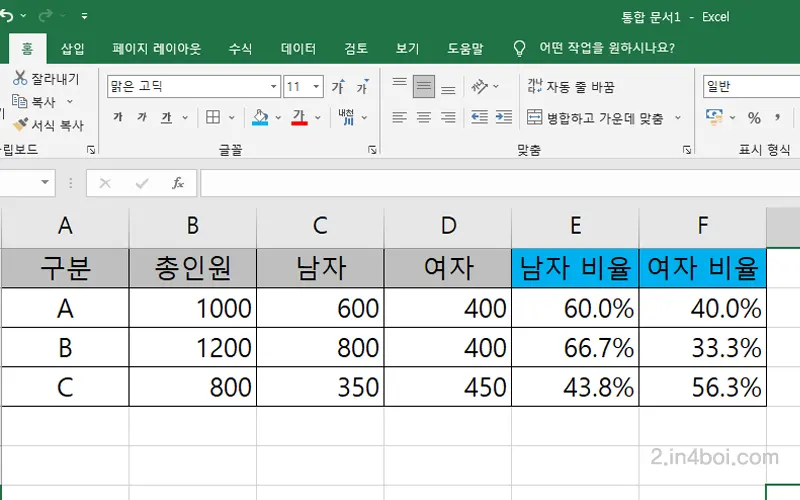Click the insert function fx icon
Image resolution: width=800 pixels, height=500 pixels.
(x=178, y=183)
